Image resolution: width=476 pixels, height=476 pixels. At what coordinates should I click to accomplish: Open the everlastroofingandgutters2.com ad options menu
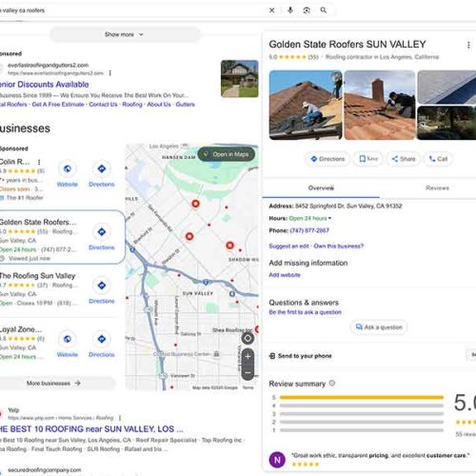click(x=110, y=73)
